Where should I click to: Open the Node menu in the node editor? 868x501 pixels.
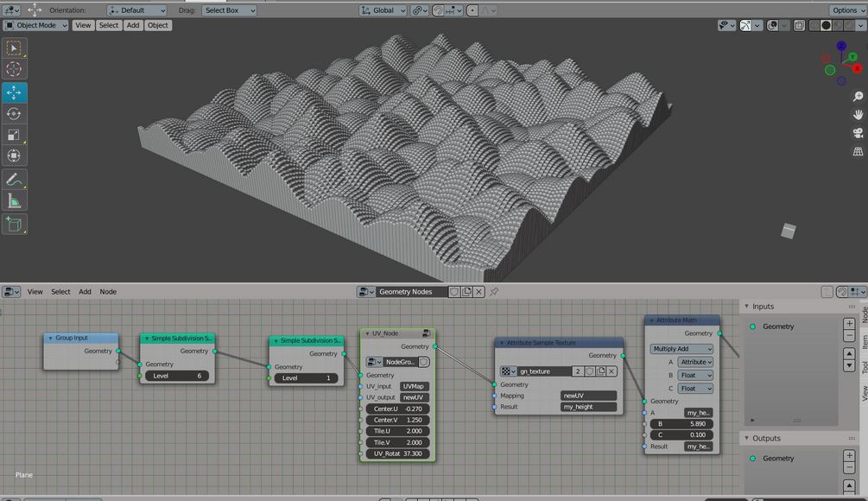point(107,291)
